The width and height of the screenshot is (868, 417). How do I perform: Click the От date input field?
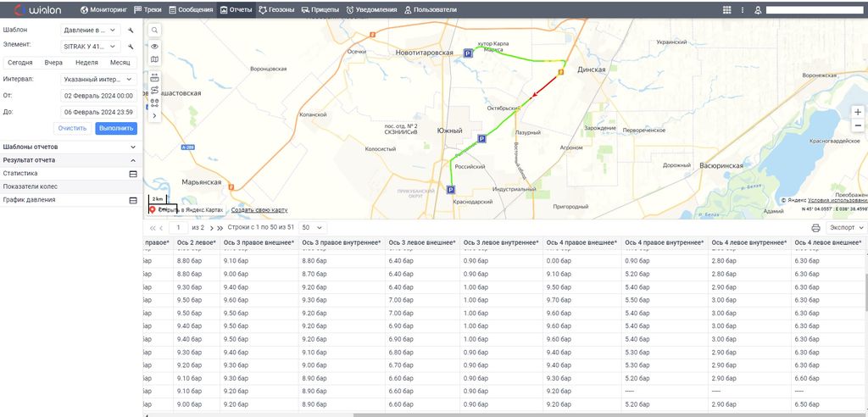[98, 96]
